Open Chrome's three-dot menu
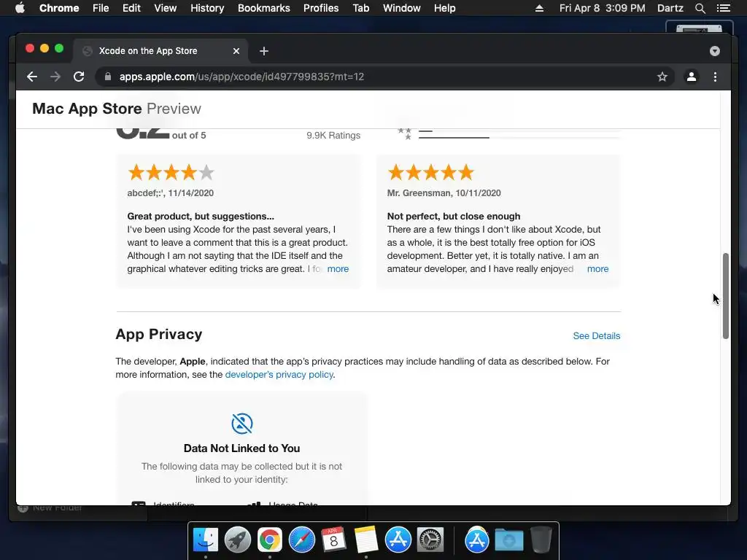The image size is (747, 560). tap(715, 77)
